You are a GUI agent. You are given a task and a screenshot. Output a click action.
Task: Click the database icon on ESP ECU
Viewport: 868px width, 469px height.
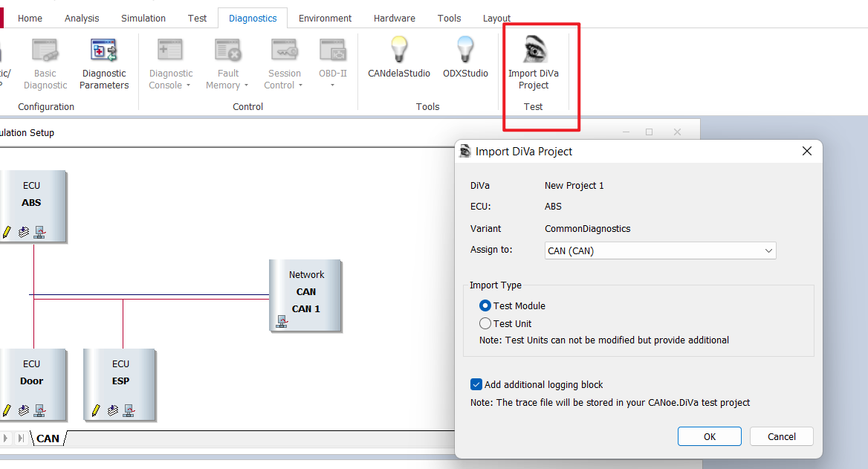112,410
